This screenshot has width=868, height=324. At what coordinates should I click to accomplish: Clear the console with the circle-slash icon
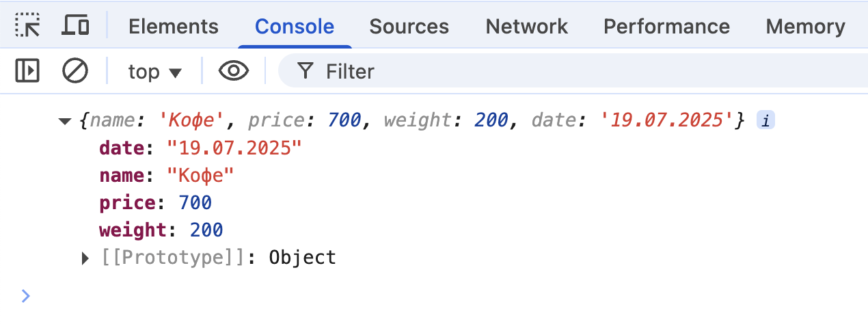click(x=75, y=71)
